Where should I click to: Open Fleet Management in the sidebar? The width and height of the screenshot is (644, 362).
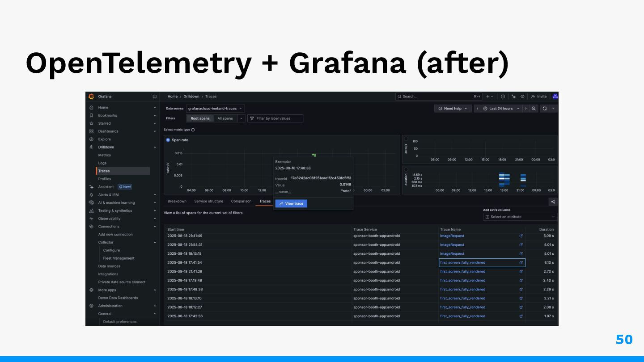[x=119, y=258]
